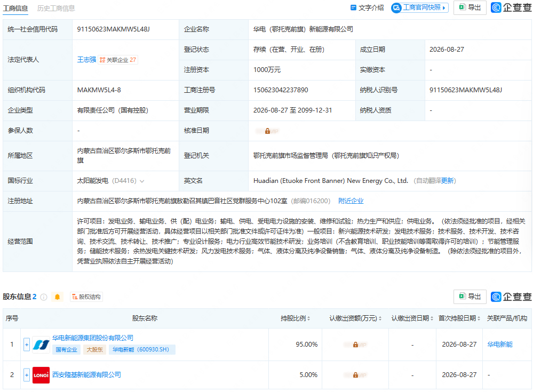Click the orange bell alert icon
This screenshot has width=533, height=392.
pos(57,297)
